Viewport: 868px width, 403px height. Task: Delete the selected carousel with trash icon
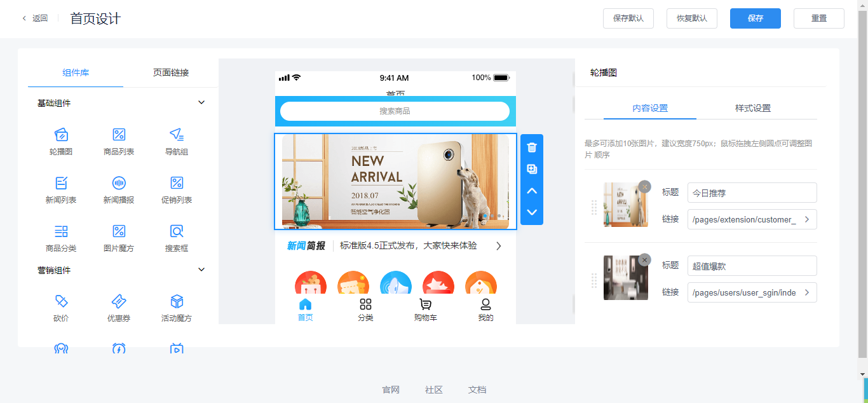pos(532,147)
